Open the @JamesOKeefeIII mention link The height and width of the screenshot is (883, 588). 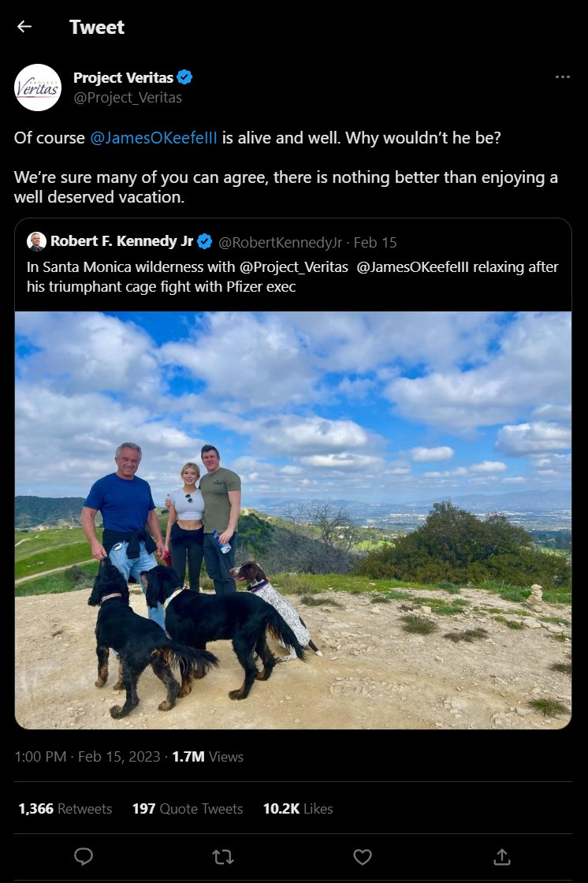click(x=153, y=138)
